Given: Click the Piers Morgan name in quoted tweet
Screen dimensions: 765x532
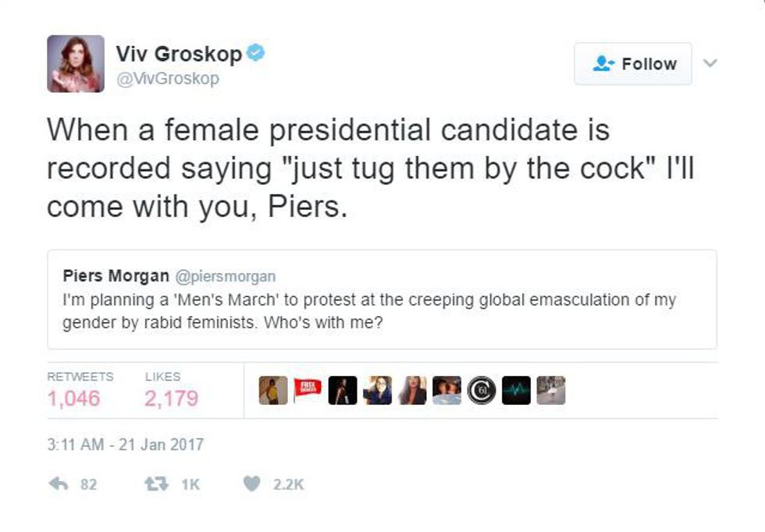Looking at the screenshot, I should click(116, 276).
